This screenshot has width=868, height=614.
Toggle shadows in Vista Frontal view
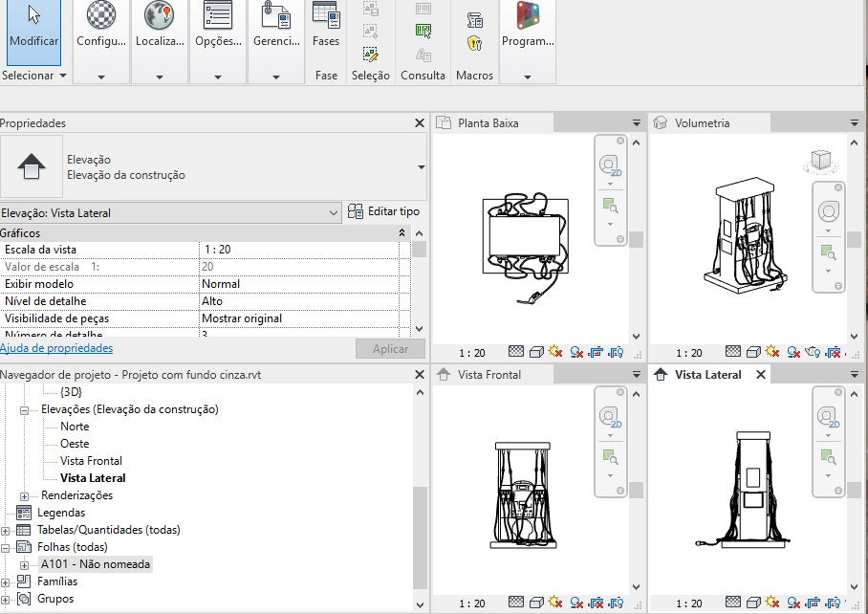tap(576, 603)
